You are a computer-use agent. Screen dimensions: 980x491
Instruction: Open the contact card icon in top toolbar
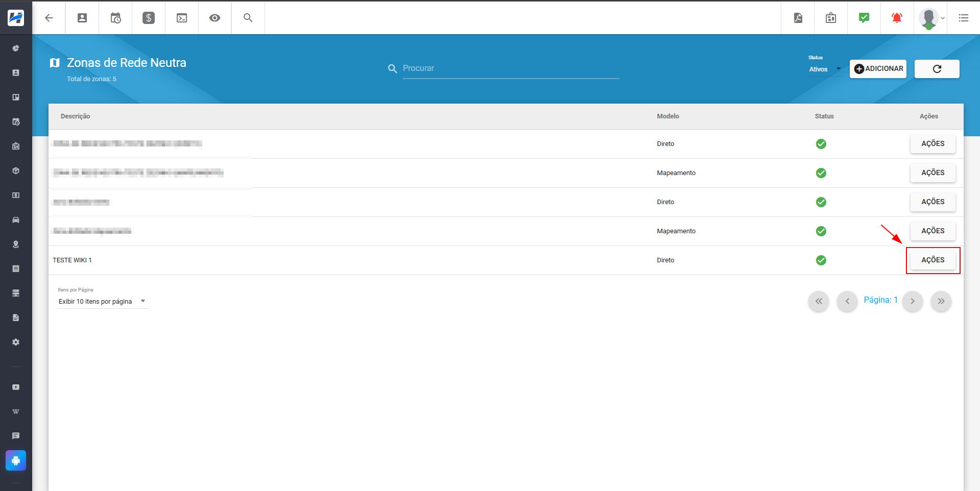tap(82, 18)
